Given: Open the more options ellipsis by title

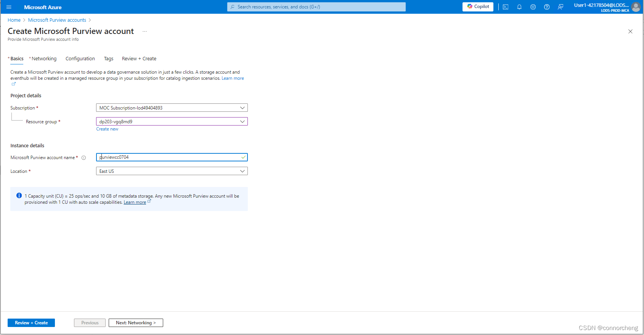Looking at the screenshot, I should (145, 31).
